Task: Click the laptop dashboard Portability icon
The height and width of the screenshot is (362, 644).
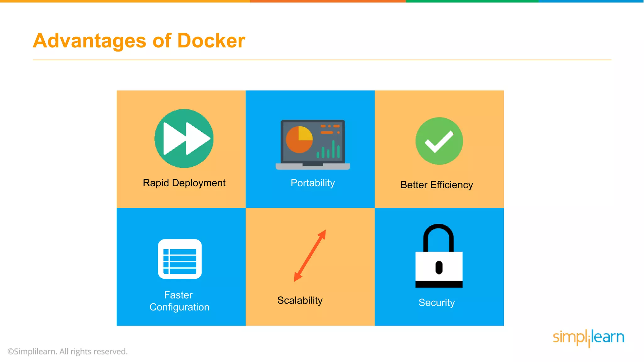Action: [313, 145]
